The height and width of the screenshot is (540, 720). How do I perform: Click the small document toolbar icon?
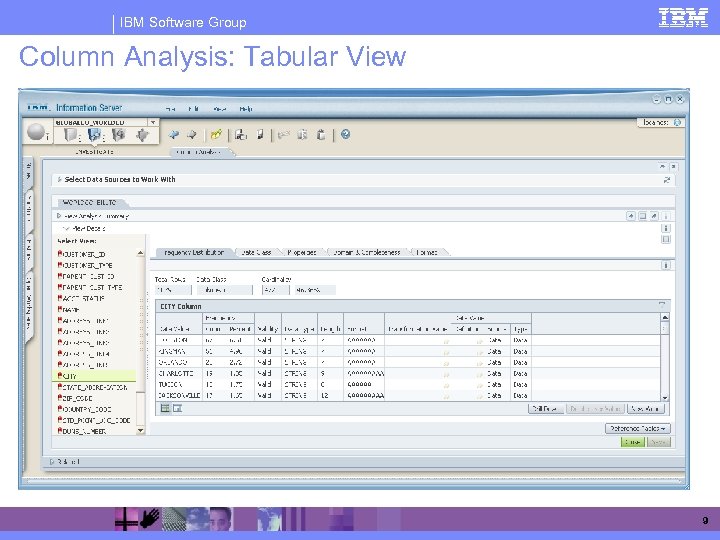260,134
